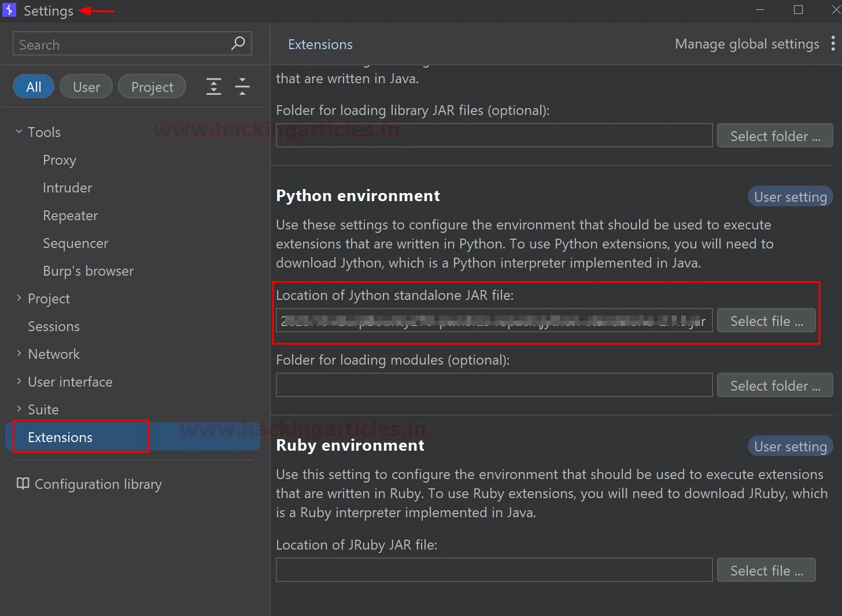The image size is (842, 616).
Task: Click the Configuration library book icon
Action: click(23, 484)
